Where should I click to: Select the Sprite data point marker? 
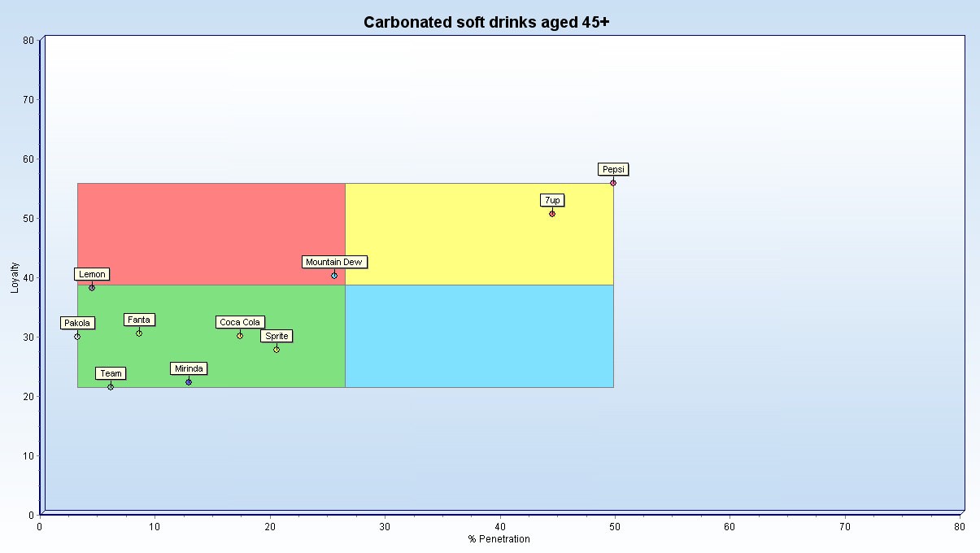tap(277, 350)
